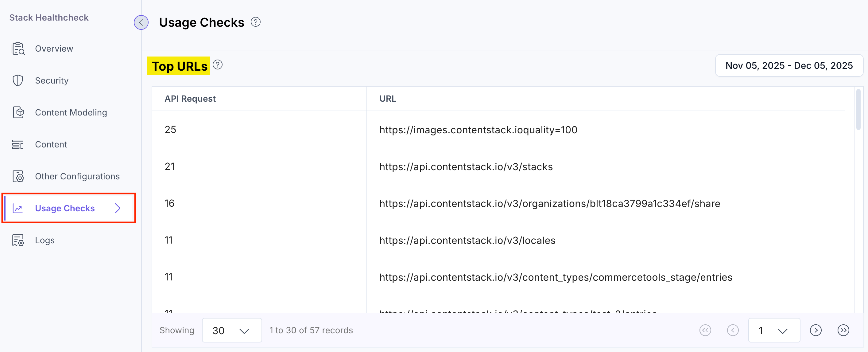Switch to the Usage Checks menu item
This screenshot has width=868, height=352.
65,208
